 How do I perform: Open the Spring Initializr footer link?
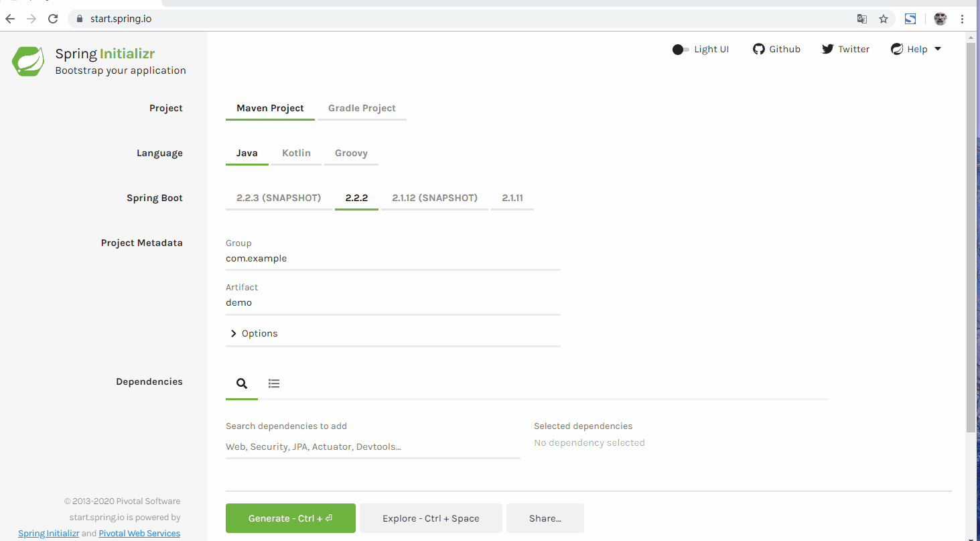[49, 534]
